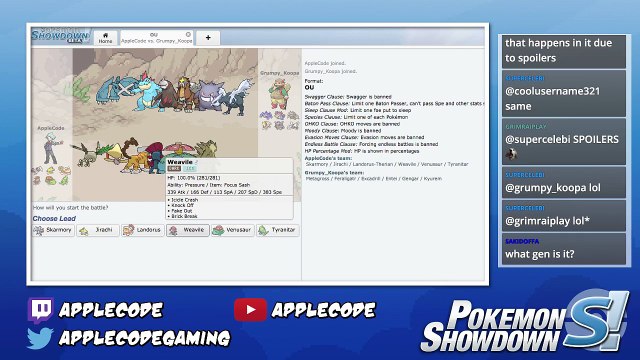Click the OHKO Clause rule line
This screenshot has height=360, width=640.
pos(352,124)
